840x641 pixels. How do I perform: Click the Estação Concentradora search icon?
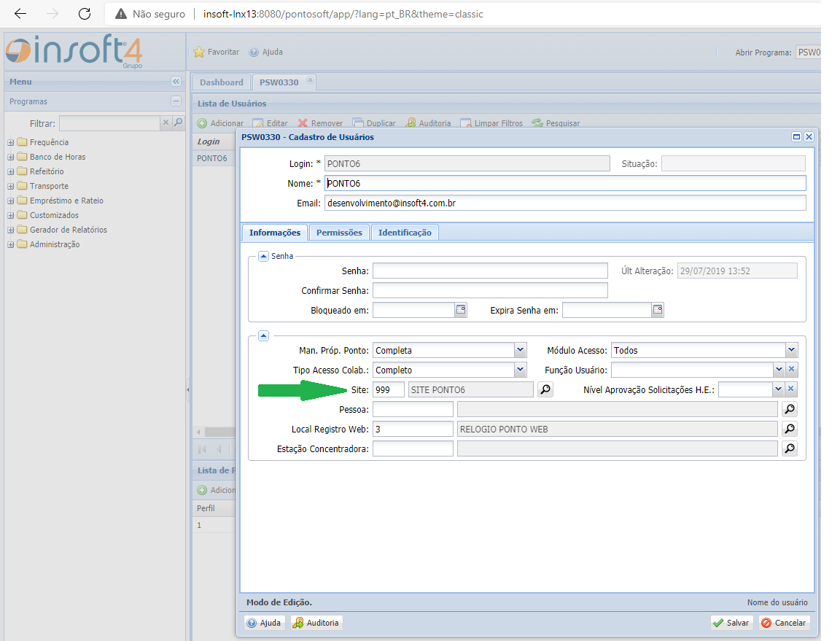pos(790,448)
